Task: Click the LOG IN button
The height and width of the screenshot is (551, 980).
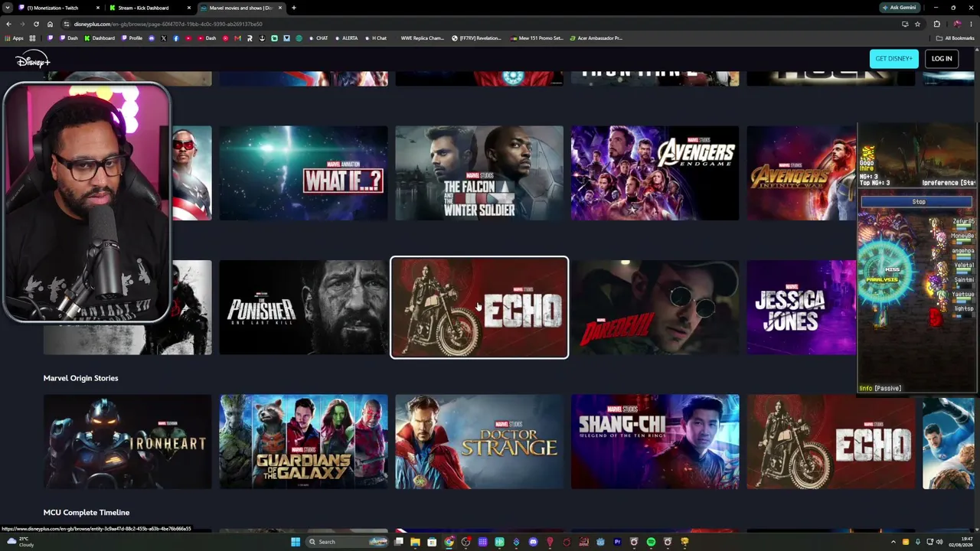Action: pos(942,59)
